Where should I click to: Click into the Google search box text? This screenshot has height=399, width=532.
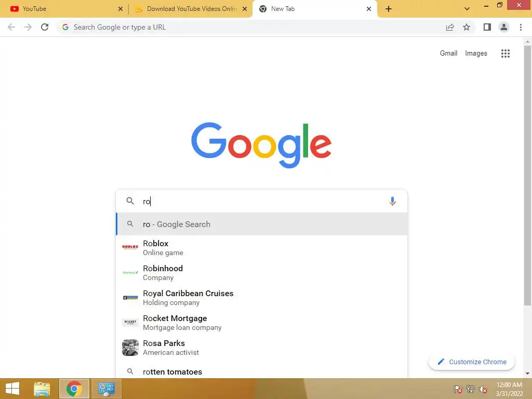(261, 201)
